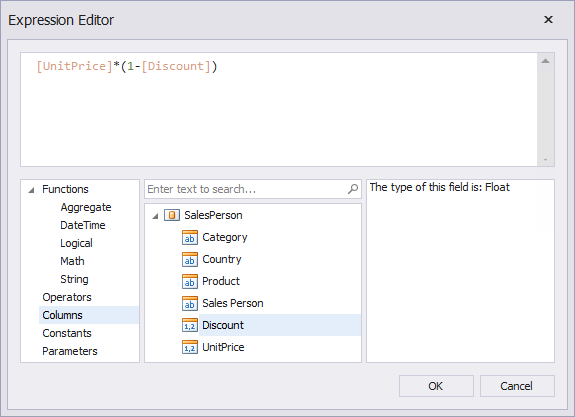Click [Discount] in the expression text

tap(176, 66)
